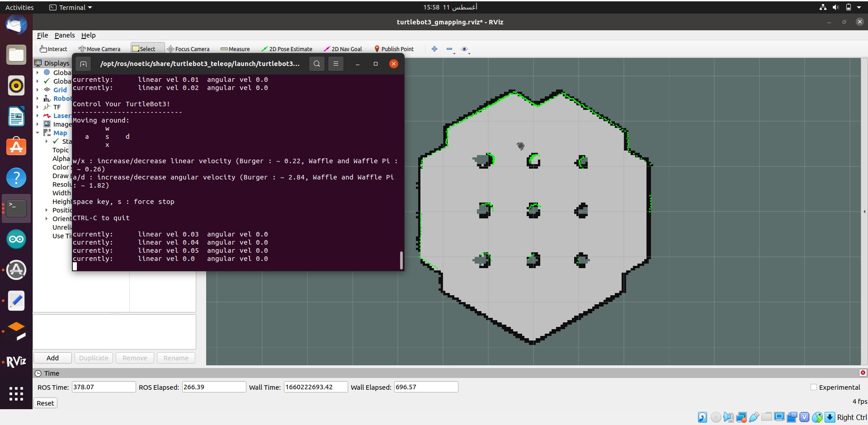Click Add to insert a new display
This screenshot has height=425, width=868.
coord(52,358)
